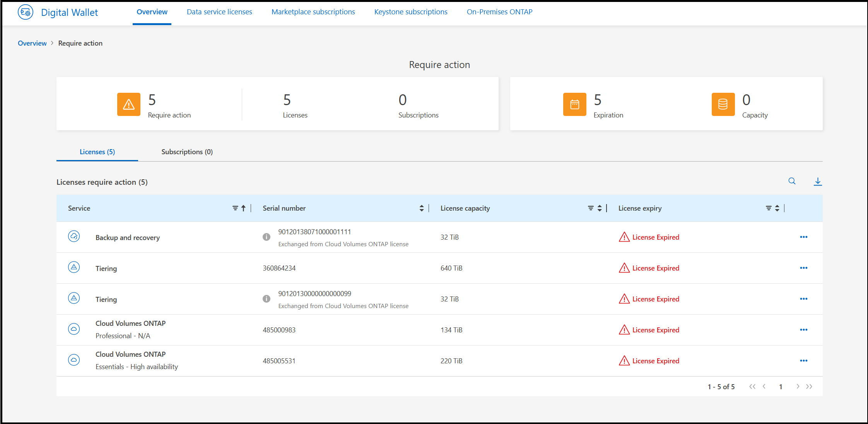The image size is (868, 424).
Task: Click the 1 - 5 of 5 pagination text
Action: click(x=721, y=387)
